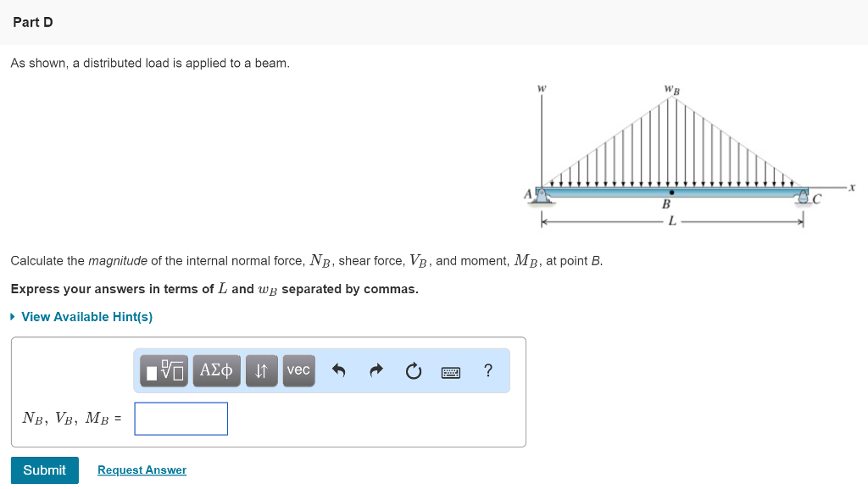Insert vector notation using the vec icon
The image size is (868, 489).
coord(298,370)
